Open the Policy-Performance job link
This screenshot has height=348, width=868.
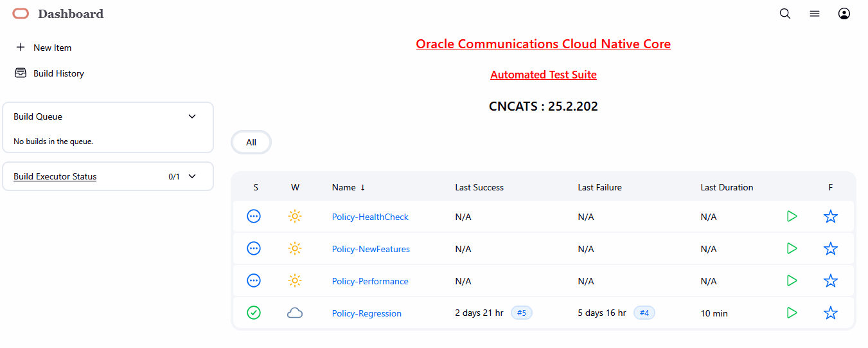(370, 281)
